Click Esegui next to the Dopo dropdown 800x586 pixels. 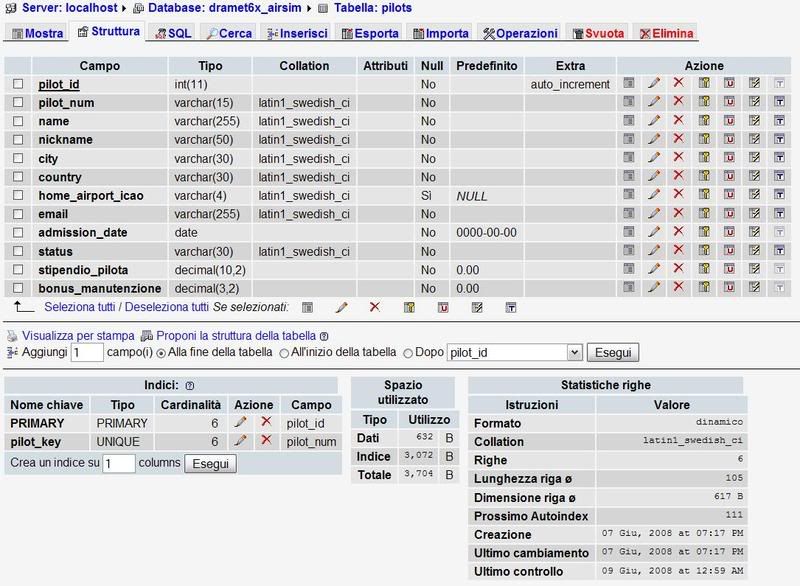[613, 352]
